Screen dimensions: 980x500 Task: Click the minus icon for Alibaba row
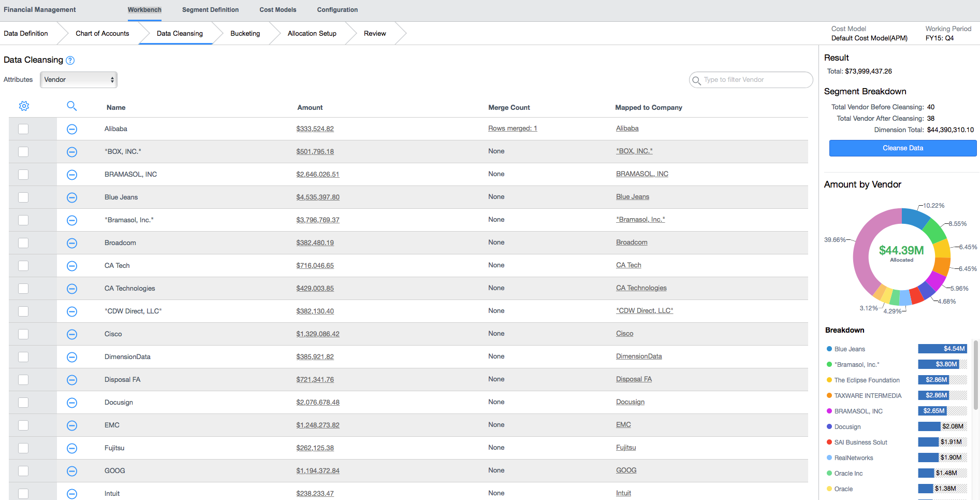point(72,129)
